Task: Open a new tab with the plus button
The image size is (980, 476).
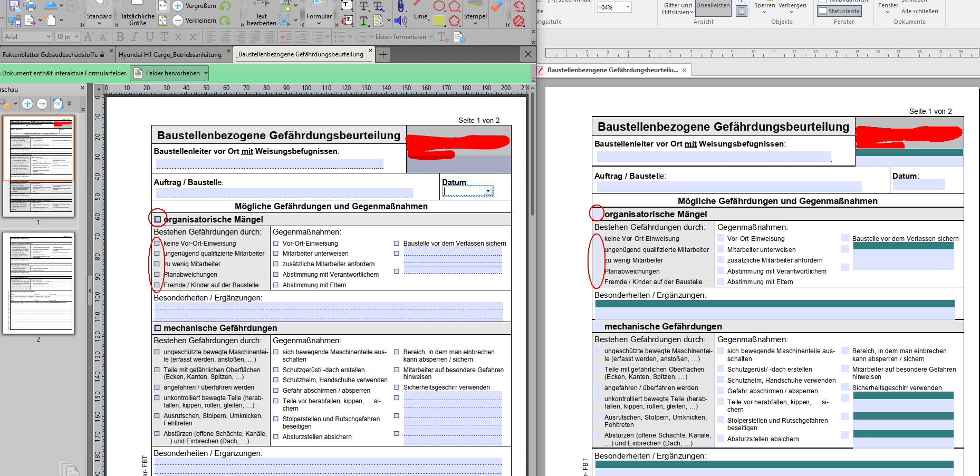Action: click(383, 54)
